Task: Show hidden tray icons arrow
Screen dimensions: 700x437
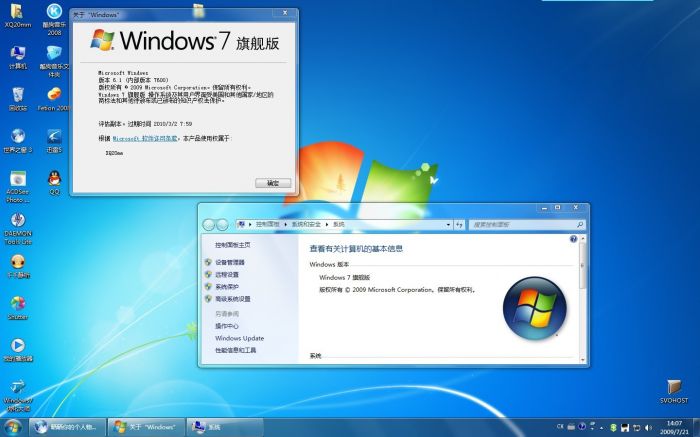Action: (602, 428)
